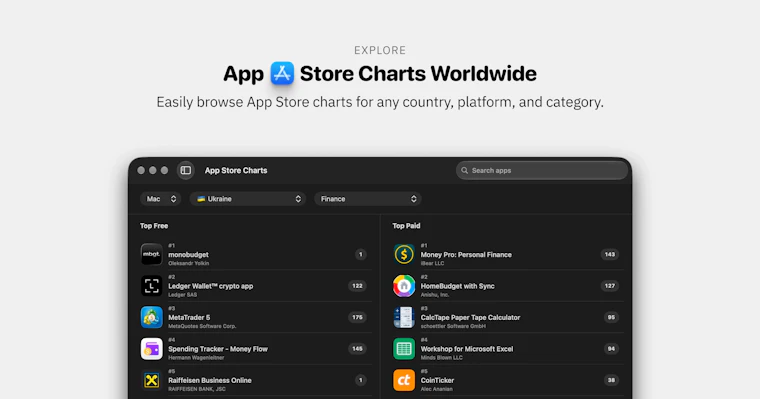Open the Spending Tracker app icon

[152, 349]
